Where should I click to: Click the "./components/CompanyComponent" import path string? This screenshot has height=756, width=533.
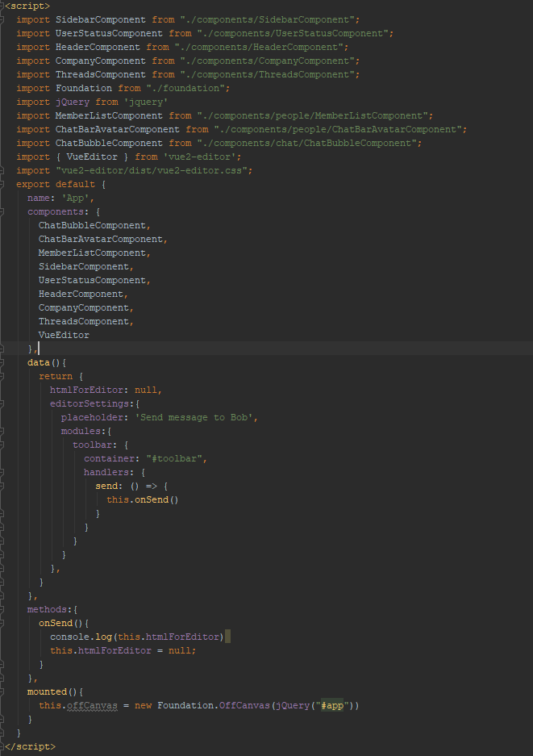(268, 61)
